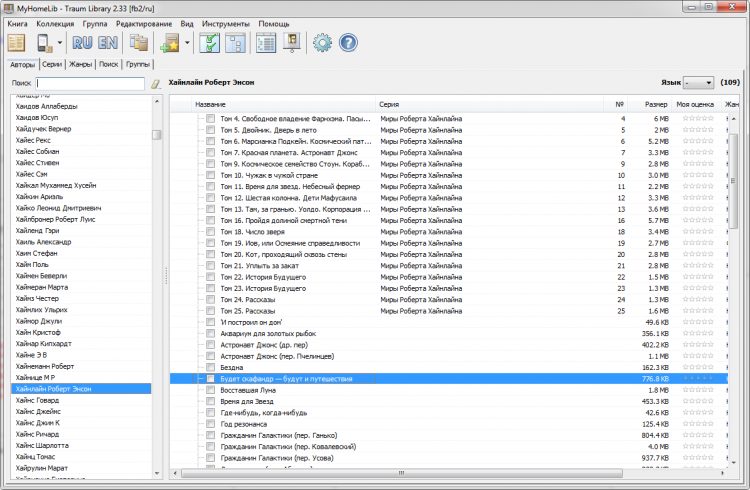Switch to the Жанры tab

click(x=80, y=64)
